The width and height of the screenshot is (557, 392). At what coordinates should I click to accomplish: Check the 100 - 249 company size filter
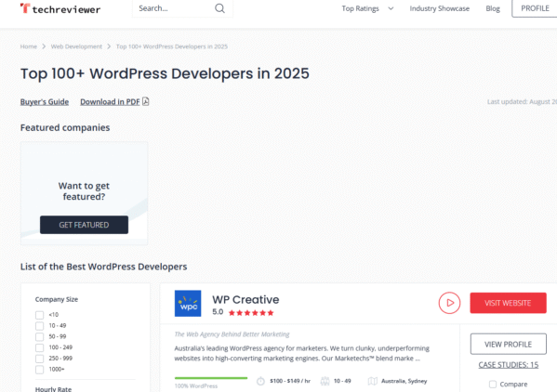coord(39,347)
